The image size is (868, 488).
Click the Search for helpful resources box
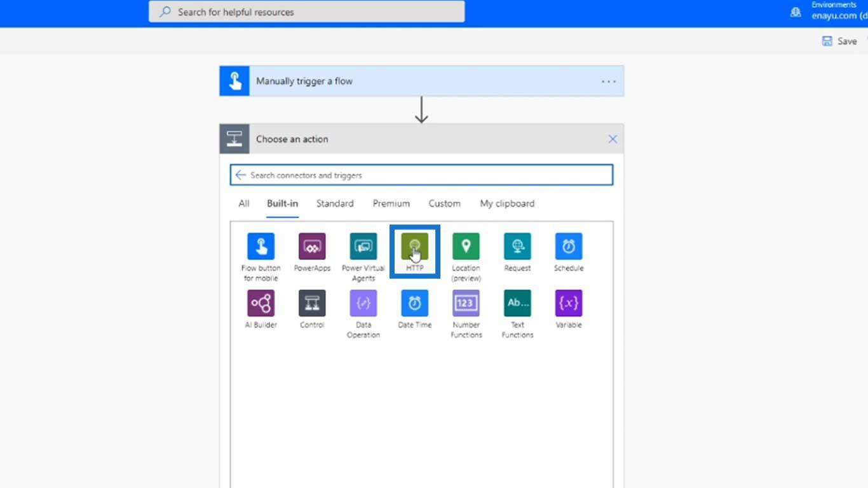coord(307,11)
